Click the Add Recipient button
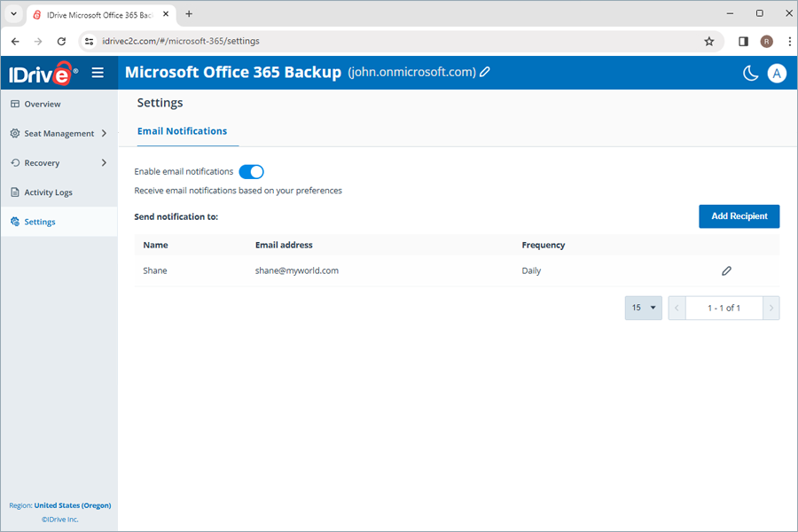Screen dimensions: 798x532 tap(739, 215)
